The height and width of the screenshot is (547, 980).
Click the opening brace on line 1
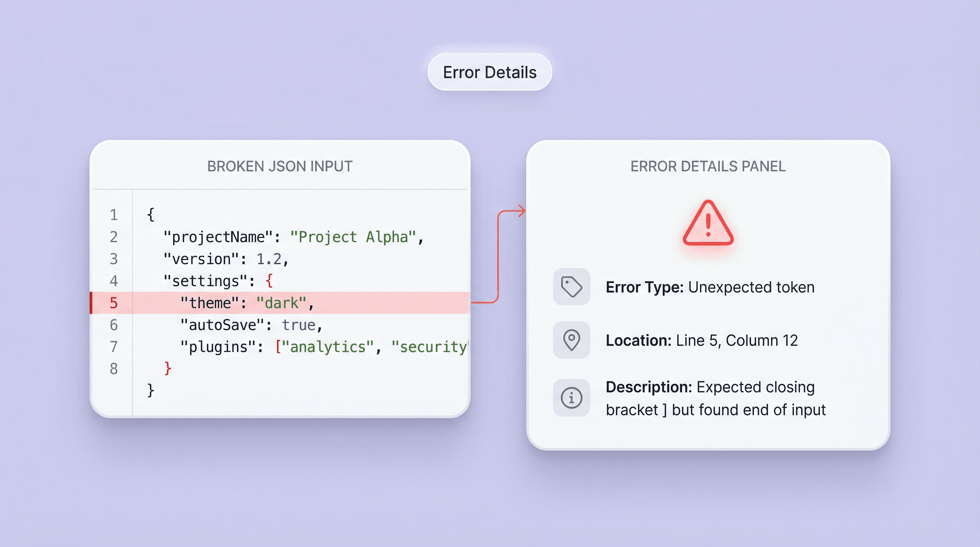coord(151,214)
